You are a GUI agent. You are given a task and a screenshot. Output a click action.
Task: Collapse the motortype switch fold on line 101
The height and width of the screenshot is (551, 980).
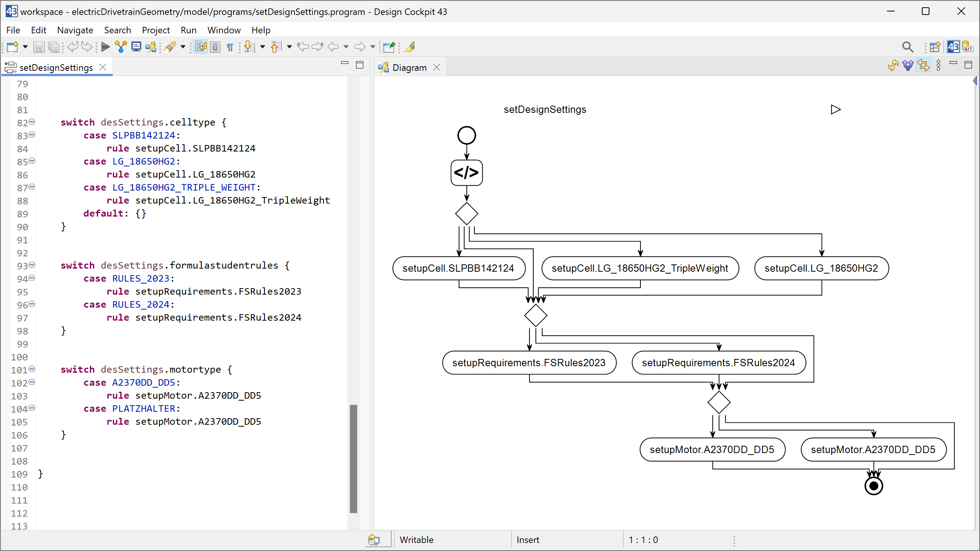(32, 369)
